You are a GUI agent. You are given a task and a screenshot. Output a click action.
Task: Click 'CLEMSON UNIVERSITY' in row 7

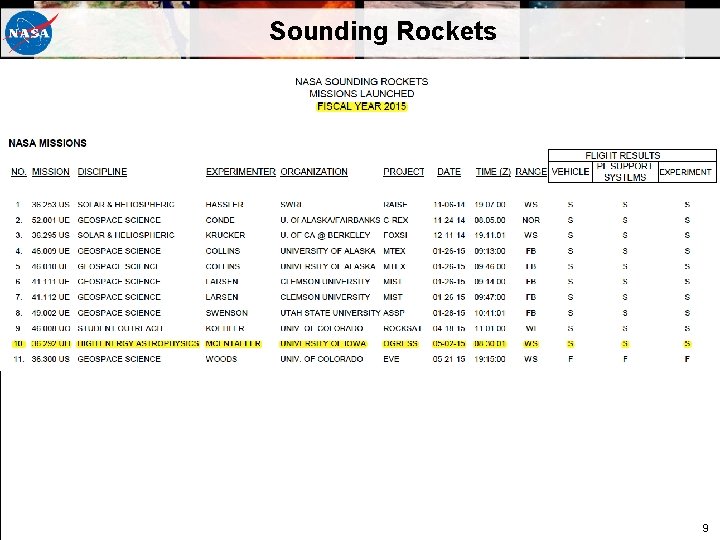pos(325,297)
